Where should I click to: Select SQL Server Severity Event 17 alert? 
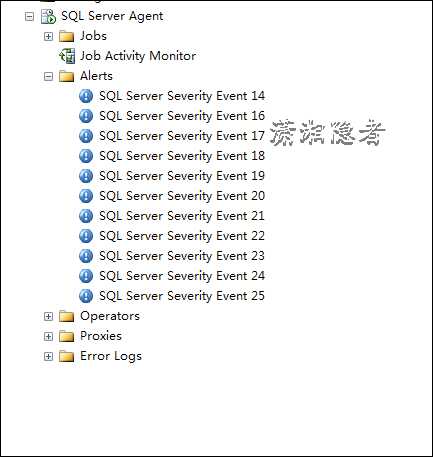182,136
